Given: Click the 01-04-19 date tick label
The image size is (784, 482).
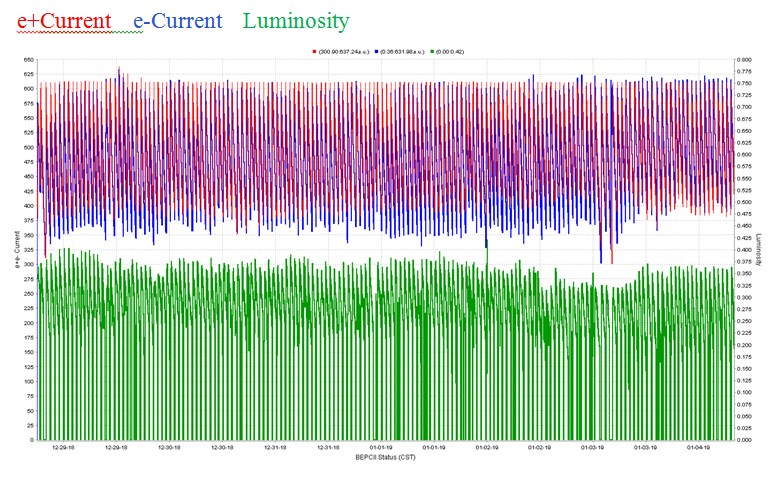Looking at the screenshot, I should [x=698, y=448].
